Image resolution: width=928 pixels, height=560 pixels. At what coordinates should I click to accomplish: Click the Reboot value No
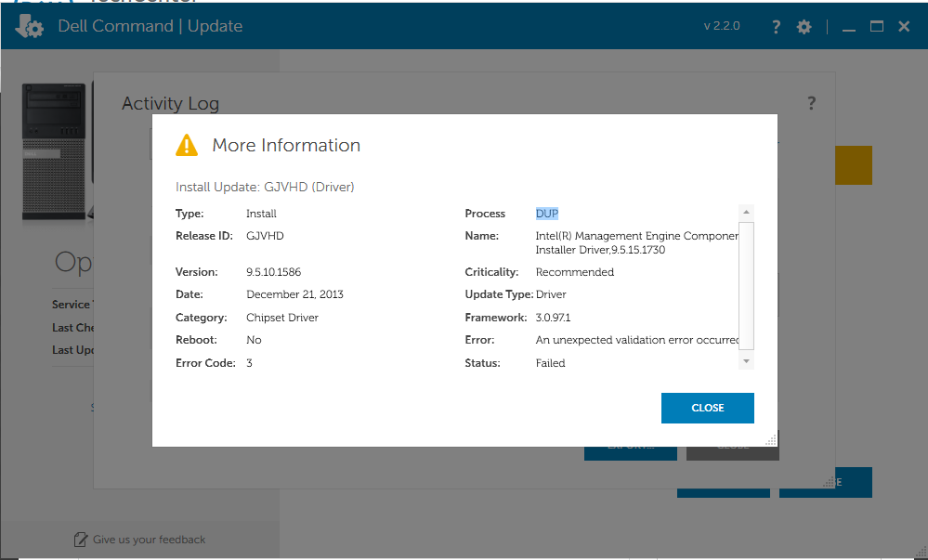click(x=254, y=340)
